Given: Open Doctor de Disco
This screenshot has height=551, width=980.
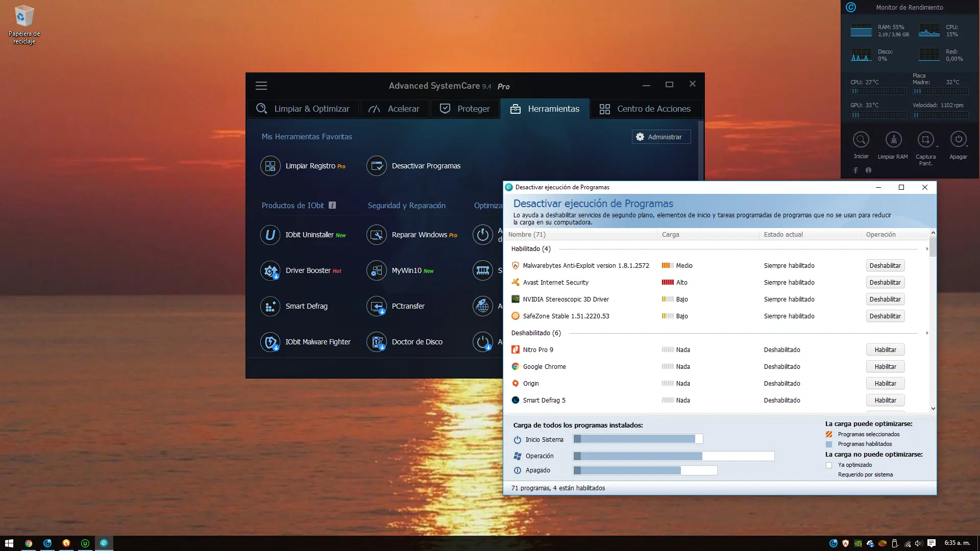Looking at the screenshot, I should (417, 342).
